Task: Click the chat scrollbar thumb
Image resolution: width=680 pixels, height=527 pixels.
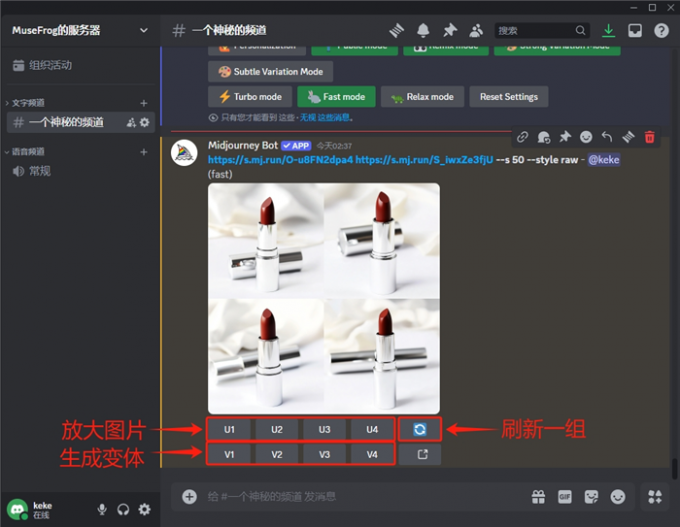Action: click(674, 469)
